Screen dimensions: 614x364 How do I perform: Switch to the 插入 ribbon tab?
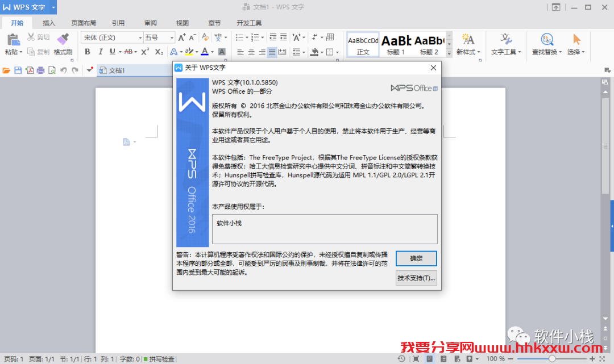click(x=49, y=23)
